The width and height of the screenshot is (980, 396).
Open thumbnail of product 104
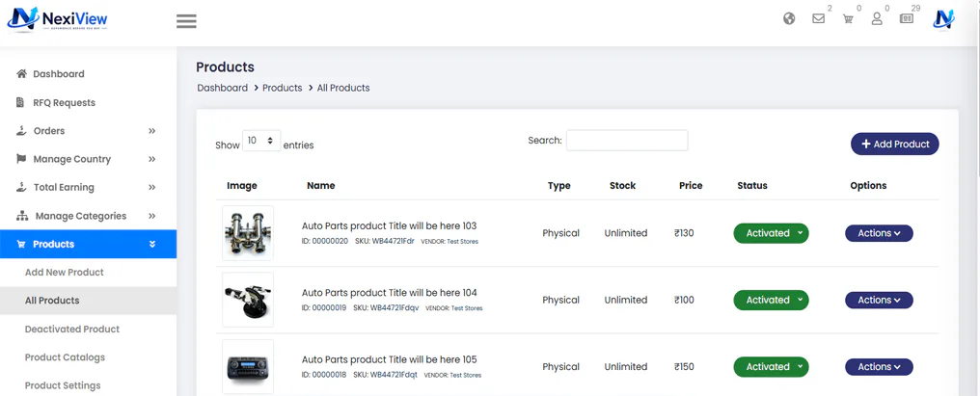coord(248,300)
